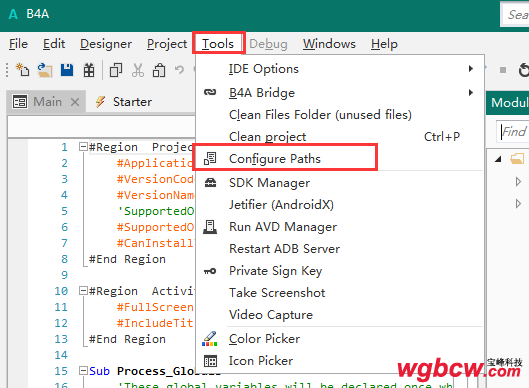Click the Modules panel header

(508, 102)
